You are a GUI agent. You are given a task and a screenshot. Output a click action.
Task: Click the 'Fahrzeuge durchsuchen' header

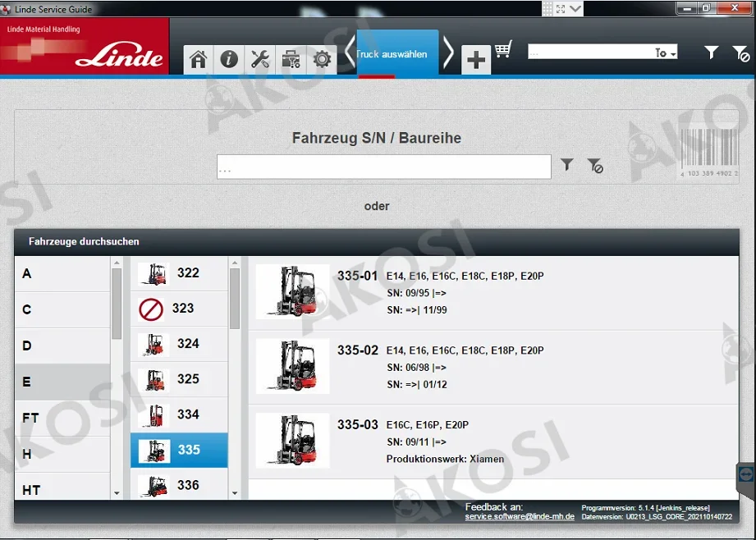(x=84, y=241)
